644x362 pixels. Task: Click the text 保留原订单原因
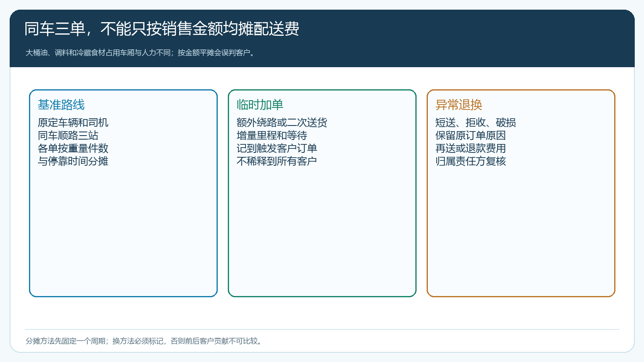471,135
